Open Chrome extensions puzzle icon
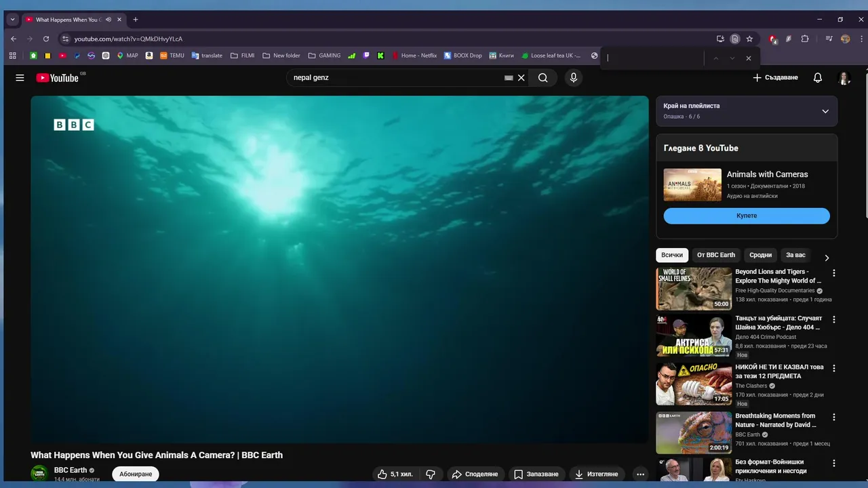This screenshot has height=488, width=868. 805,39
